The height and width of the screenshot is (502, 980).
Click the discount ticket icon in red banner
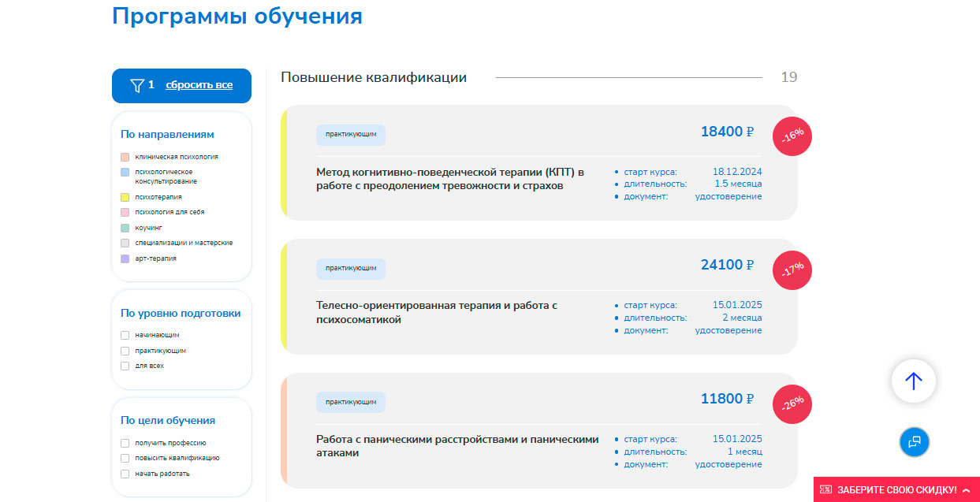(825, 490)
